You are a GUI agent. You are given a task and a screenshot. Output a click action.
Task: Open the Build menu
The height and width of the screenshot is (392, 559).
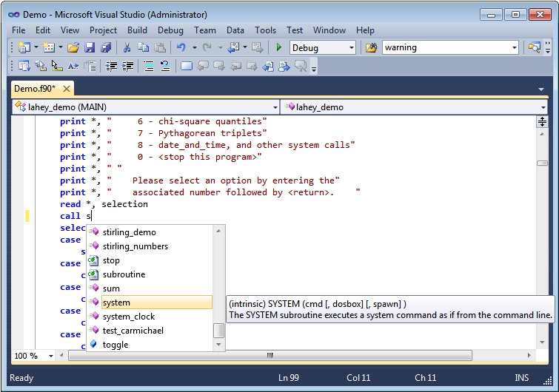point(137,30)
